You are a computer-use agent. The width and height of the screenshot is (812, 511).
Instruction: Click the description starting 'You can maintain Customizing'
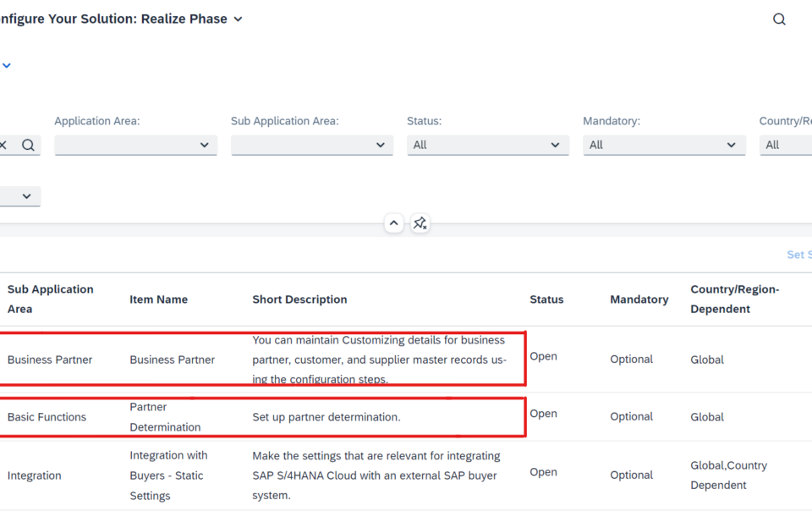379,360
